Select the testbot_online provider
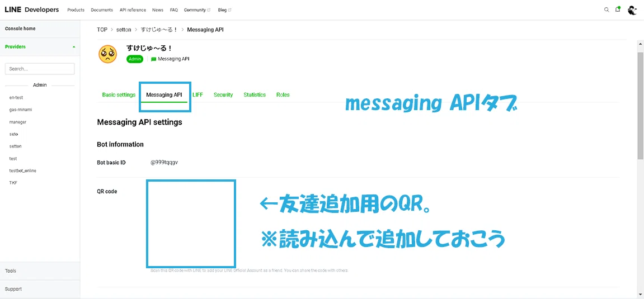 pos(22,170)
